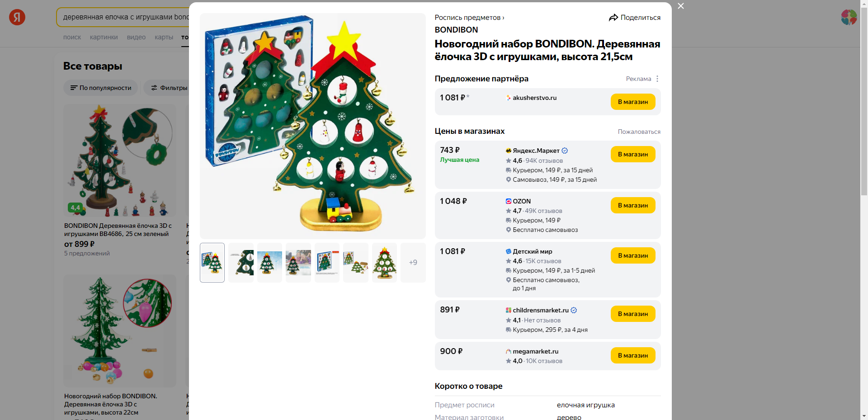This screenshot has height=420, width=868.
Task: Switch to the картинки tab
Action: click(104, 37)
